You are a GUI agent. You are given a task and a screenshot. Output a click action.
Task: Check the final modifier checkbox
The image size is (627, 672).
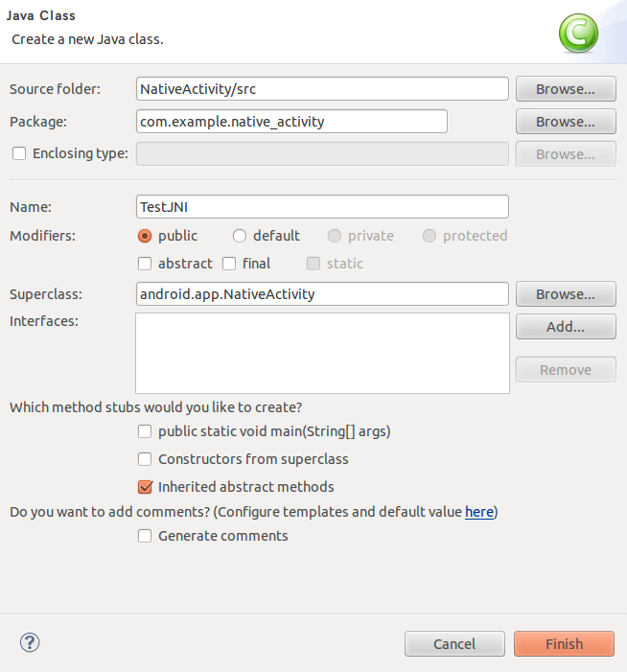coord(229,264)
